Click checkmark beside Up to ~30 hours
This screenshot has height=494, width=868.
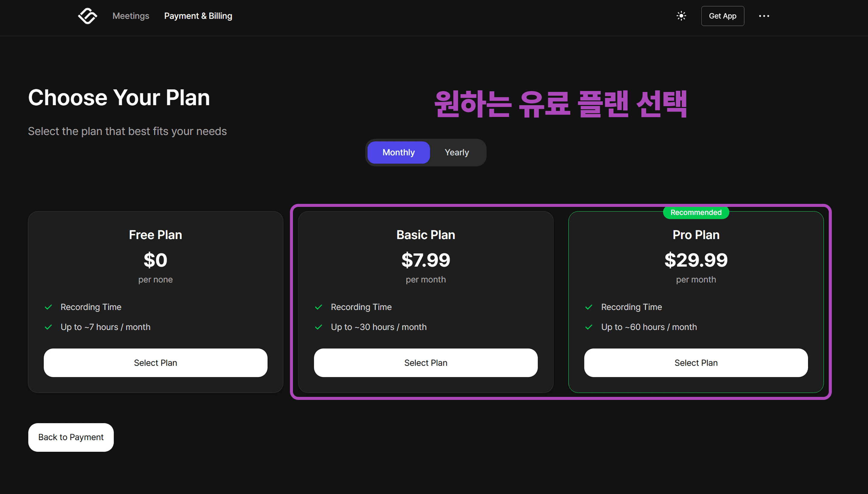[319, 327]
